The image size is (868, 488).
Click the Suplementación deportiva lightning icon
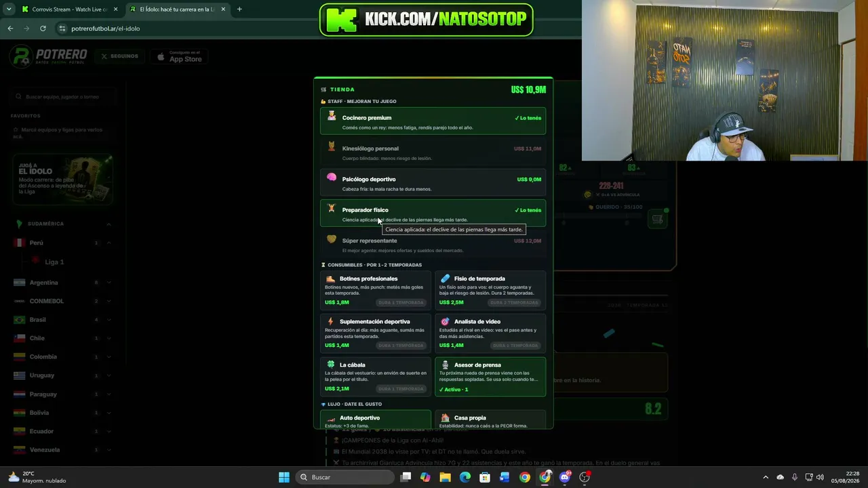click(330, 321)
